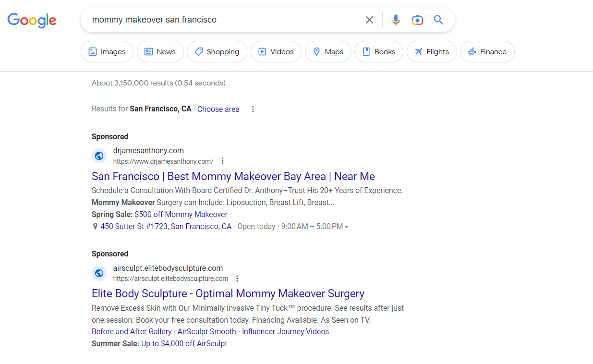Click Summer Sale label text
Image resolution: width=593 pixels, height=364 pixels.
[x=115, y=344]
